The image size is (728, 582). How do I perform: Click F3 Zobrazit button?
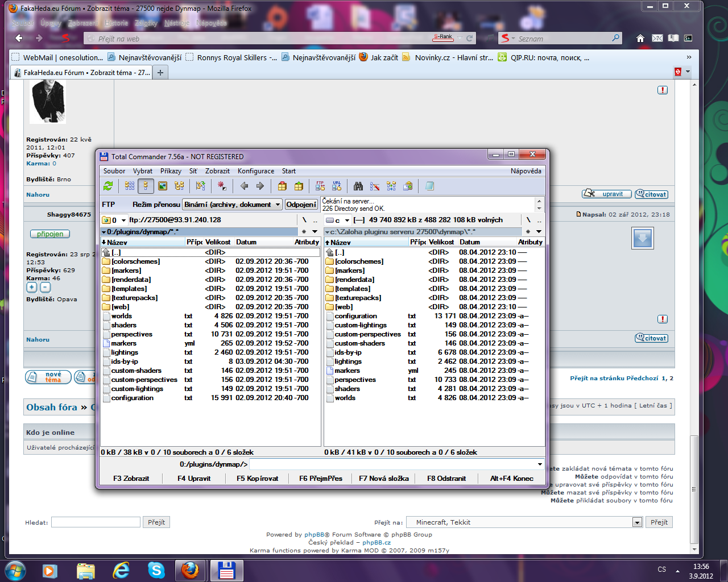coord(131,479)
